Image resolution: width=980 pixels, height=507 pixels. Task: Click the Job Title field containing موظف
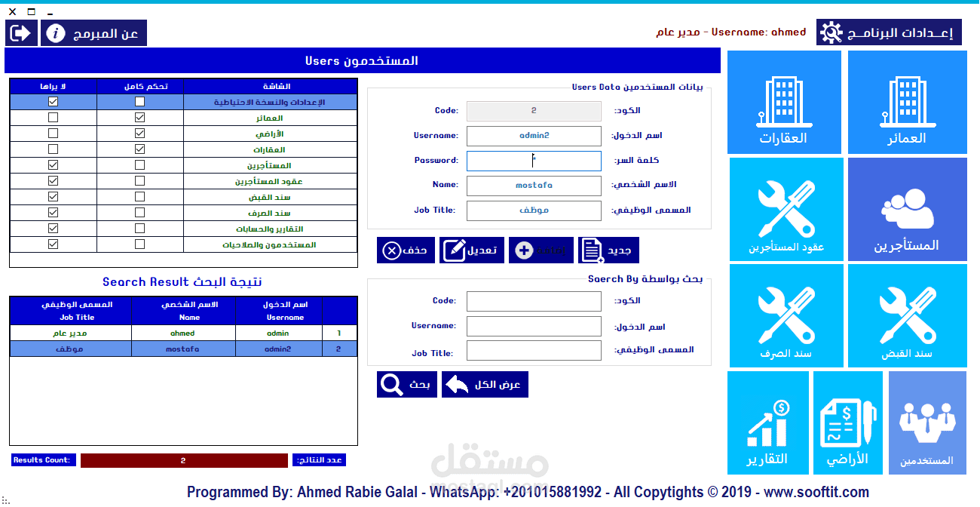coord(534,210)
